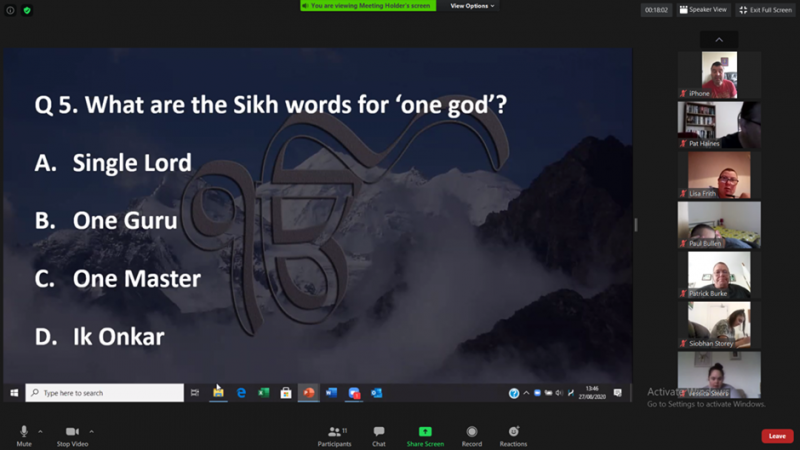Click the green encryption shield icon
The image size is (800, 450).
(27, 10)
